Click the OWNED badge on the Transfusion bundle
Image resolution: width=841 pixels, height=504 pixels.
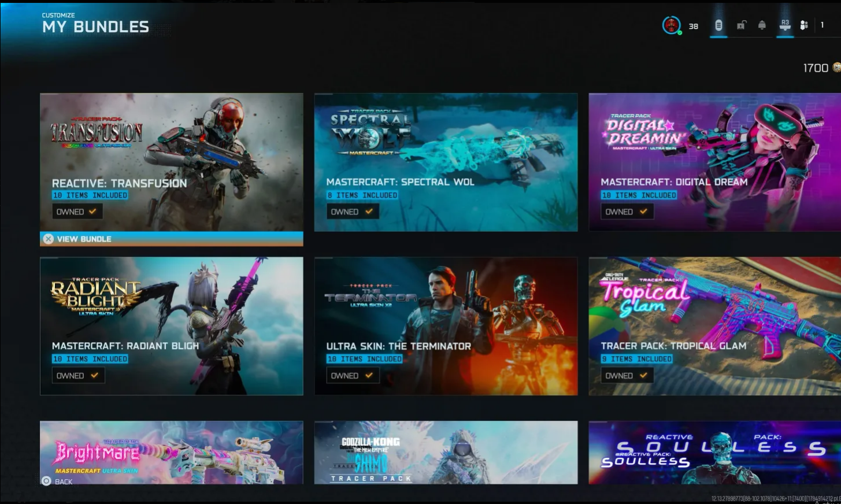[77, 212]
